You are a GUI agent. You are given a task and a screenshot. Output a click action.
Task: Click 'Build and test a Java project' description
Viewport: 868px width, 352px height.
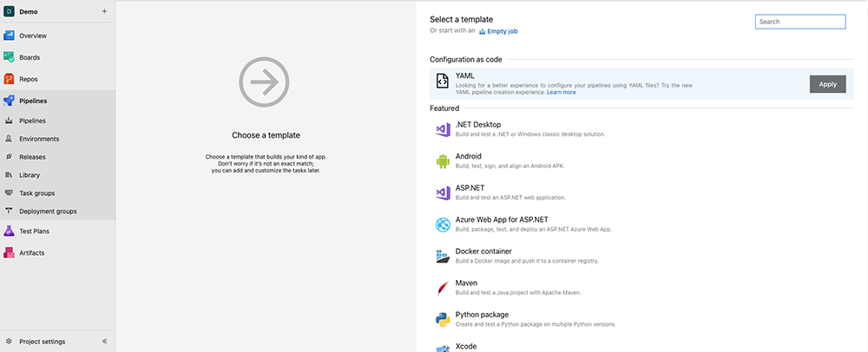pos(517,292)
